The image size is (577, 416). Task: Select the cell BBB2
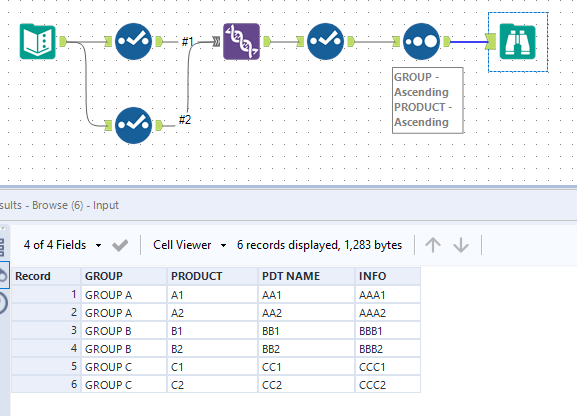pos(388,349)
